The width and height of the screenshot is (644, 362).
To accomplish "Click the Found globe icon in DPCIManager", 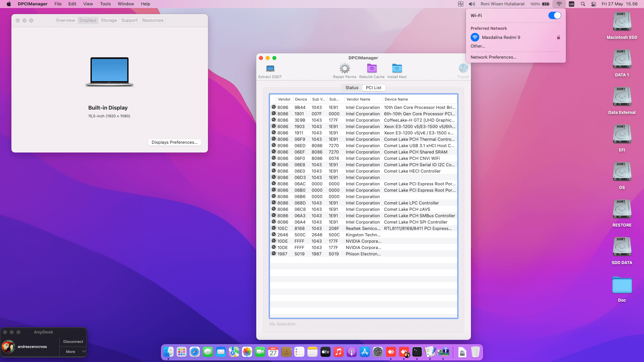I will click(x=463, y=68).
